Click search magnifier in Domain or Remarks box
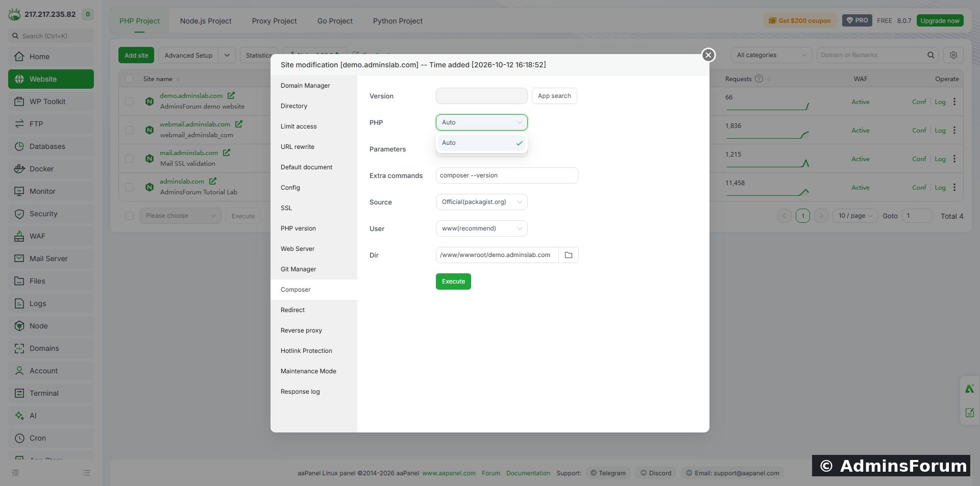 [930, 55]
